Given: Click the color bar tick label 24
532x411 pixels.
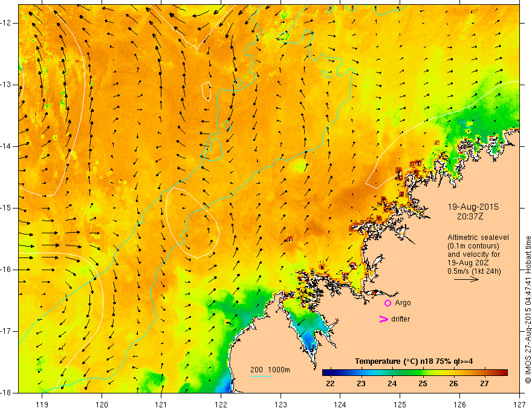Looking at the screenshot, I should click(392, 384).
